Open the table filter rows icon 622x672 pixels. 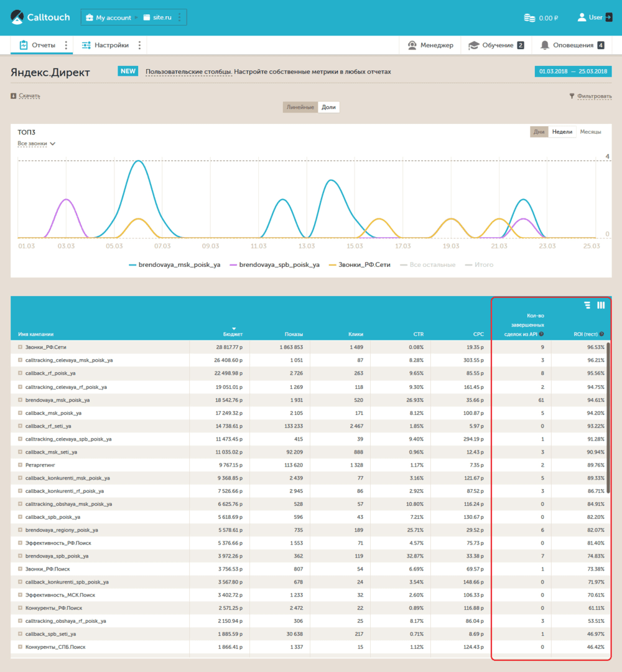(x=587, y=305)
